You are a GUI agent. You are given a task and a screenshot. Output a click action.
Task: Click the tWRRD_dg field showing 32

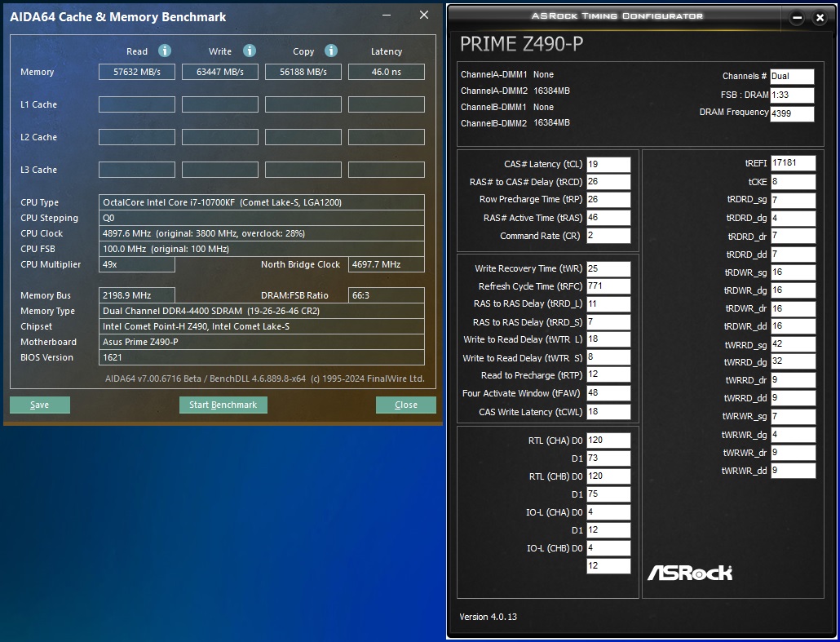pos(794,361)
